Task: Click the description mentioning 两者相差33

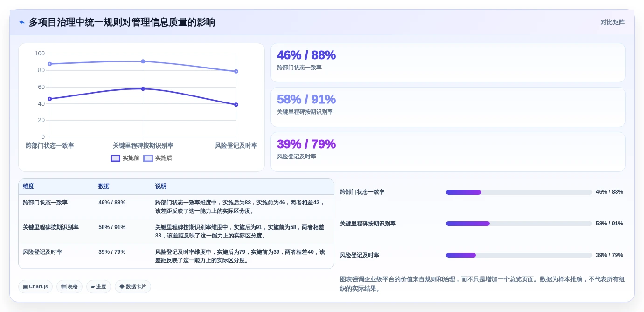Action: (x=240, y=231)
